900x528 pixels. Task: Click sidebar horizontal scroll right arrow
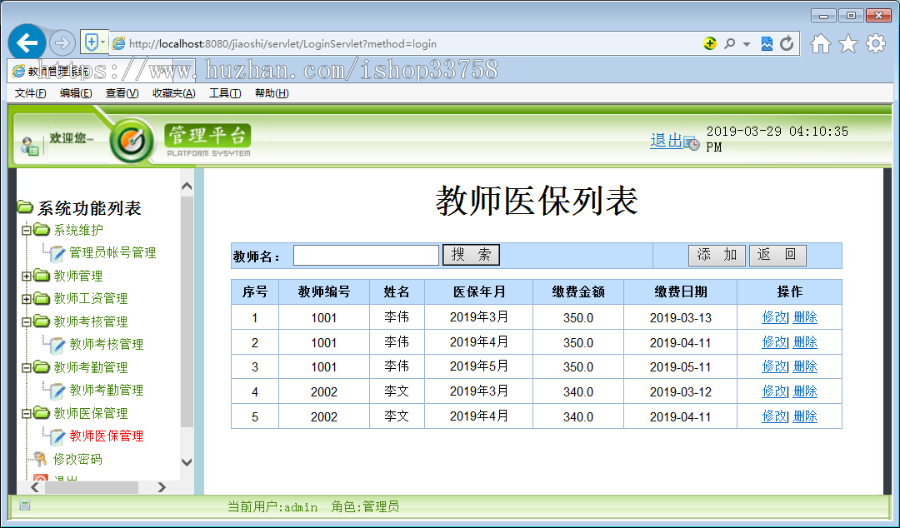(x=162, y=487)
